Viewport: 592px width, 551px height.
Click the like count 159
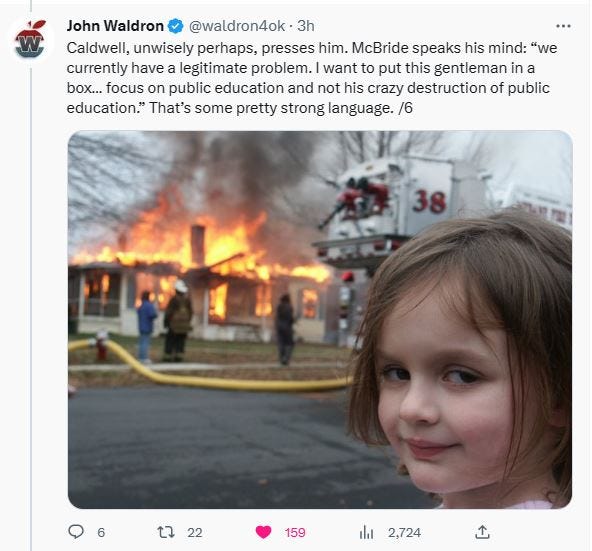click(x=295, y=532)
